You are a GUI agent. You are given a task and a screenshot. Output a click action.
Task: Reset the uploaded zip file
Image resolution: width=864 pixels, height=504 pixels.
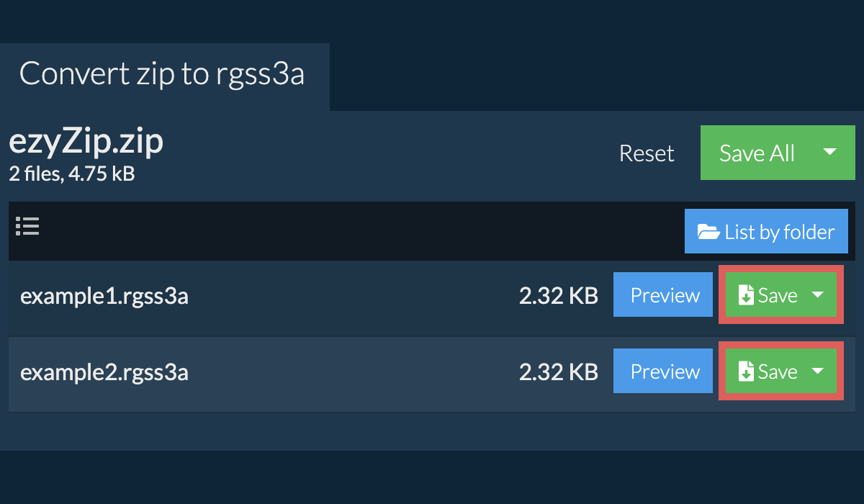click(646, 153)
